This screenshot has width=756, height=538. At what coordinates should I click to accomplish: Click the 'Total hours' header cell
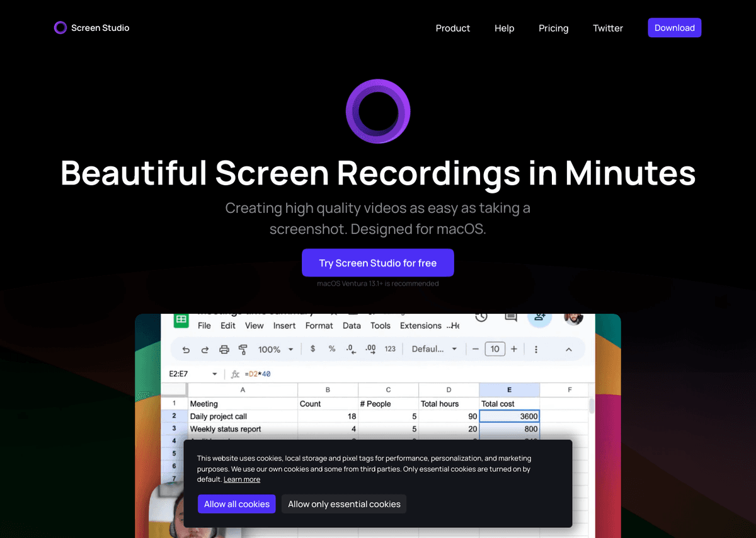pyautogui.click(x=449, y=404)
